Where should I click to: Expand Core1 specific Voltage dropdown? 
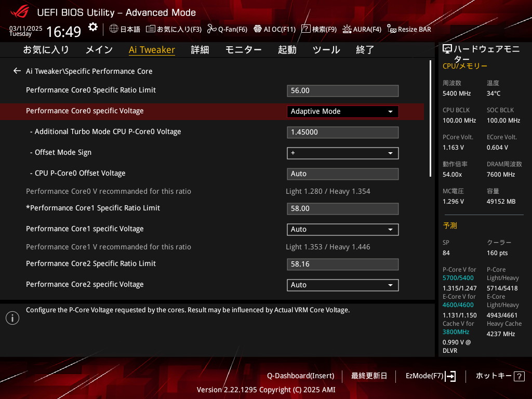click(x=343, y=229)
